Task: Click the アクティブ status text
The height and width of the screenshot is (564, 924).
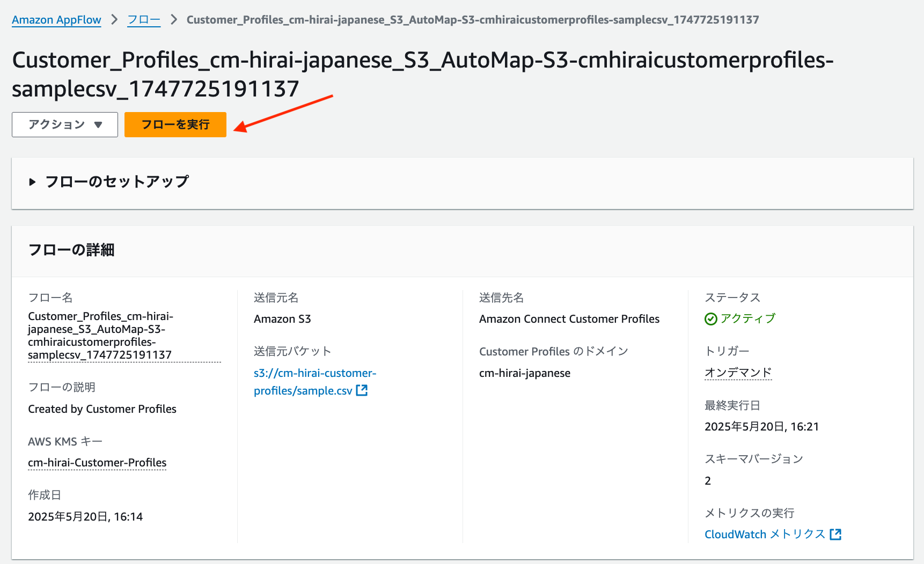Action: 748,318
